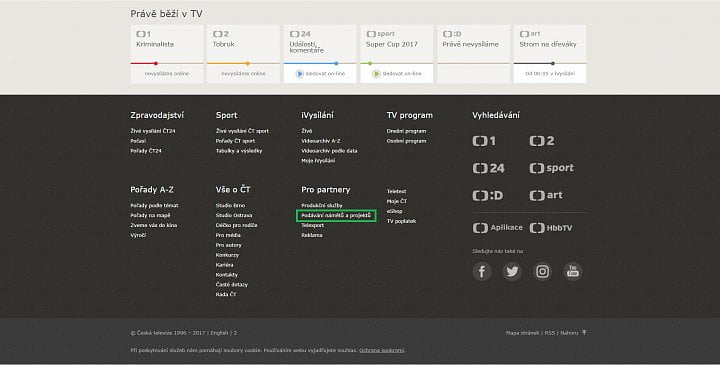Open the Zpravodajství footer heading

(x=157, y=115)
